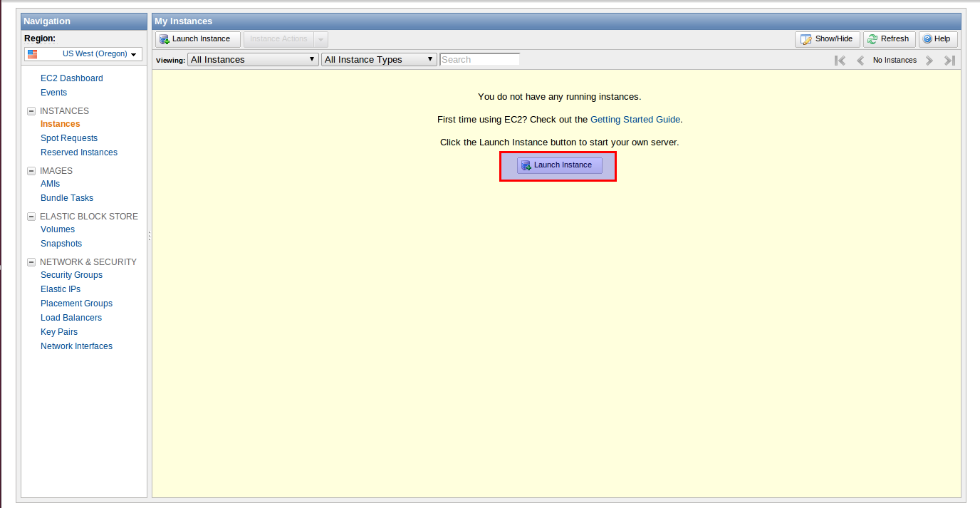Viewport: 980px width, 508px height.
Task: Open the Instance Actions dropdown arrow
Action: pos(321,39)
